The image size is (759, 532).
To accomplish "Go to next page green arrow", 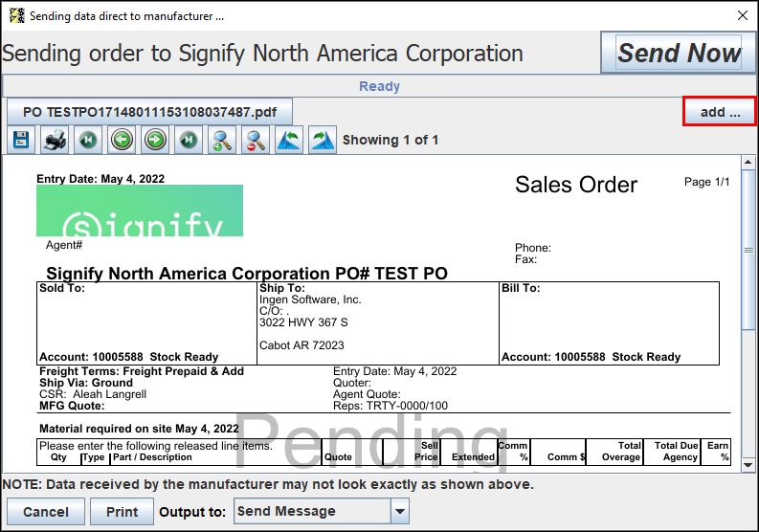I will [155, 140].
